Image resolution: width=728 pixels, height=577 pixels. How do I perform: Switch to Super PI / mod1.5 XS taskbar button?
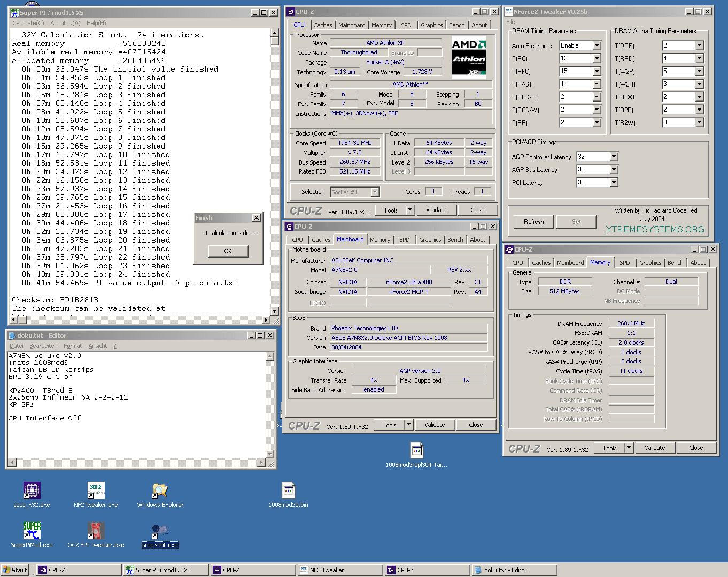coord(165,570)
